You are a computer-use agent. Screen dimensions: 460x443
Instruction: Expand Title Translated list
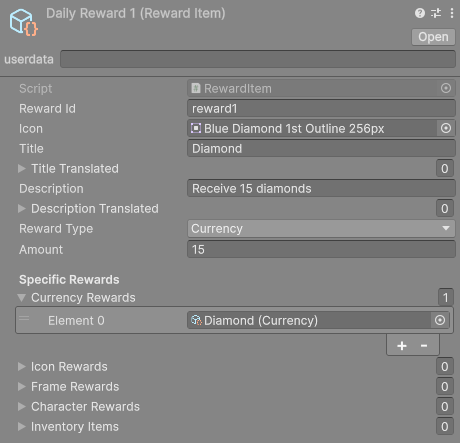[22, 169]
